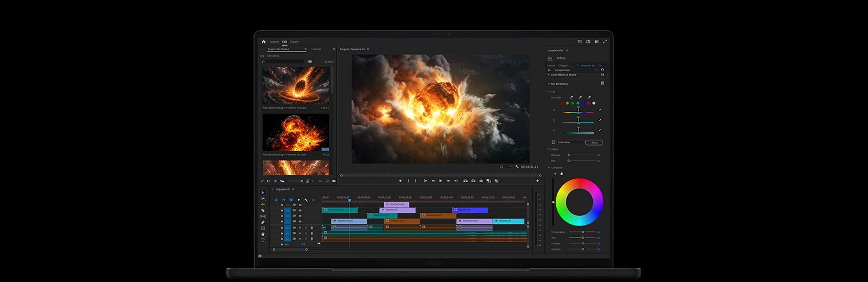Collapse the Key section
Screen dimensions: 868x282
pos(549,92)
